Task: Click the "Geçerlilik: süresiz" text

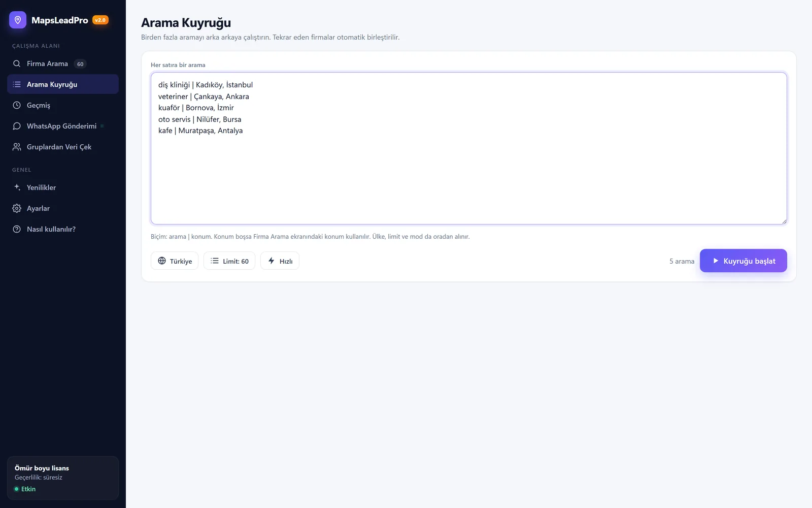Action: coord(39,478)
